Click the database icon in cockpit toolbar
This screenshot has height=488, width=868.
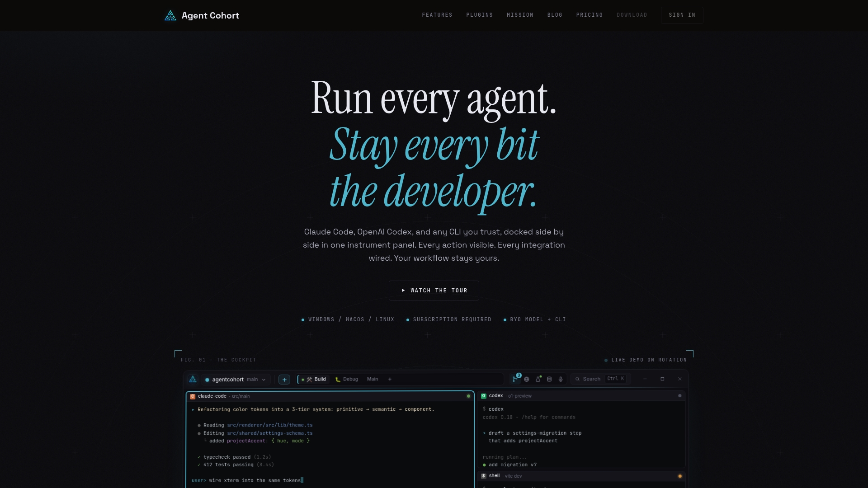coord(549,379)
